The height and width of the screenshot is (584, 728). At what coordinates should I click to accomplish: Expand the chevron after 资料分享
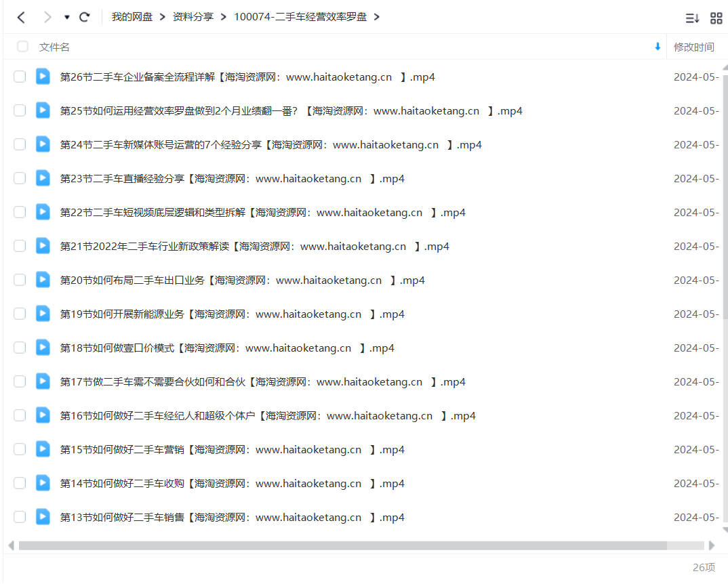[224, 17]
